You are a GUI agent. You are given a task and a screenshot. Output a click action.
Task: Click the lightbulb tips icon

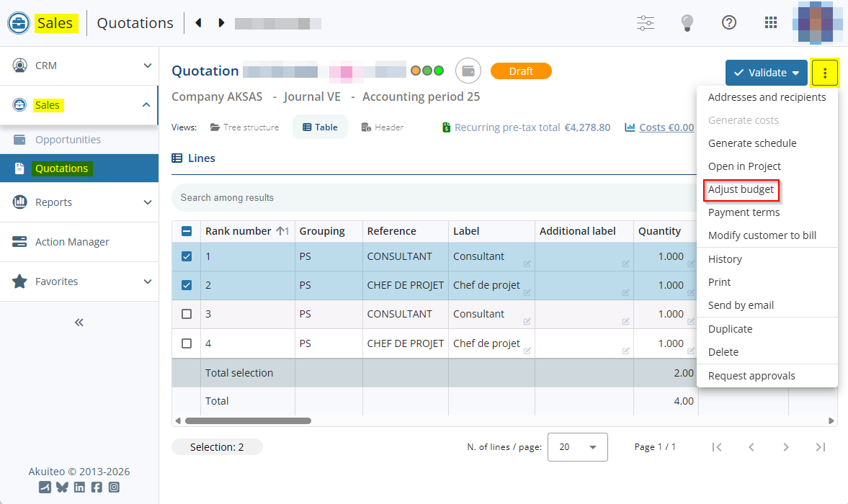(687, 23)
